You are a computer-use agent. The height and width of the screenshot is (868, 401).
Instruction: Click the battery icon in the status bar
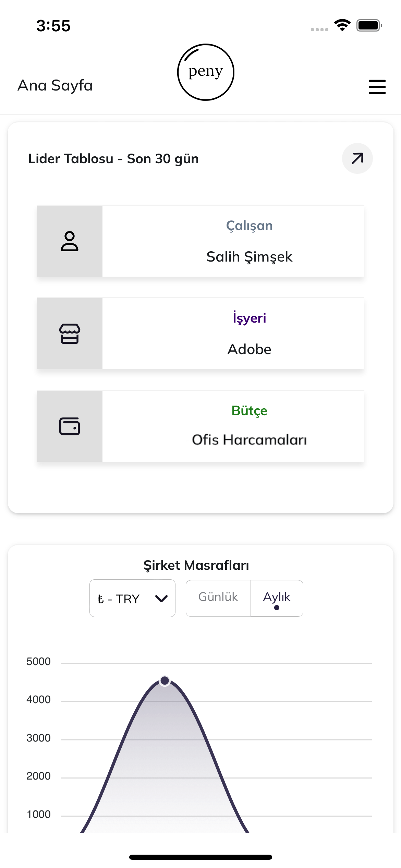[369, 25]
